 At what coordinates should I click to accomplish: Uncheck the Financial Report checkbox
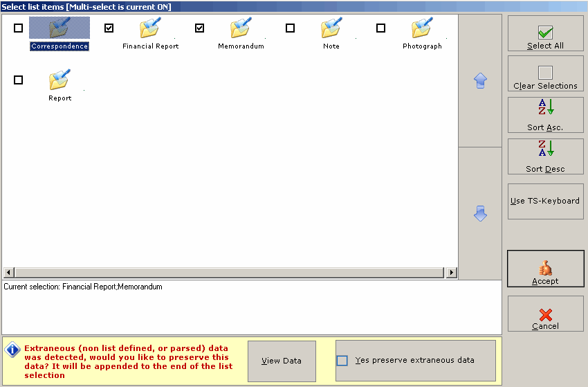[x=109, y=28]
